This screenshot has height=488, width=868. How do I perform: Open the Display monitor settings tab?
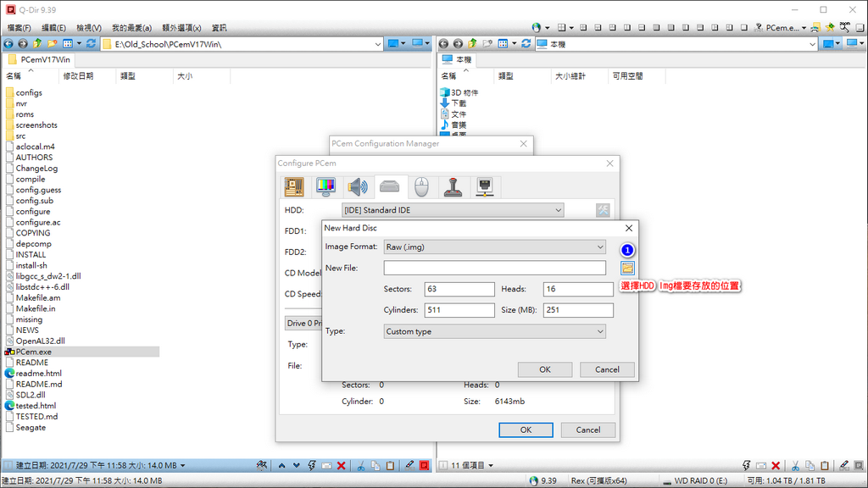pos(325,187)
